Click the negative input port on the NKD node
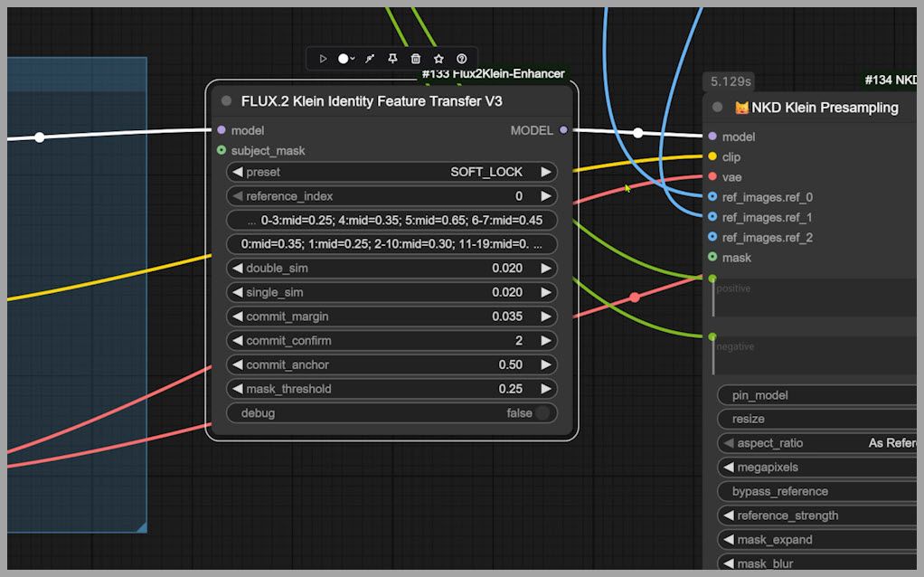924x577 pixels. tap(712, 336)
